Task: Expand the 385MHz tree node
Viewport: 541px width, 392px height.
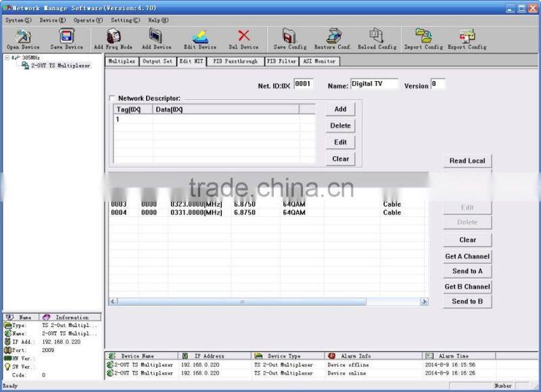Action: pos(6,58)
